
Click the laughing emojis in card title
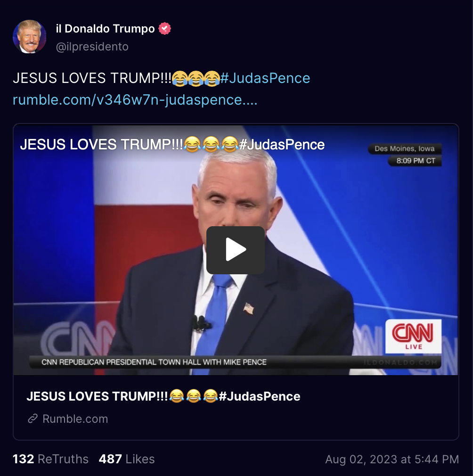tap(194, 396)
